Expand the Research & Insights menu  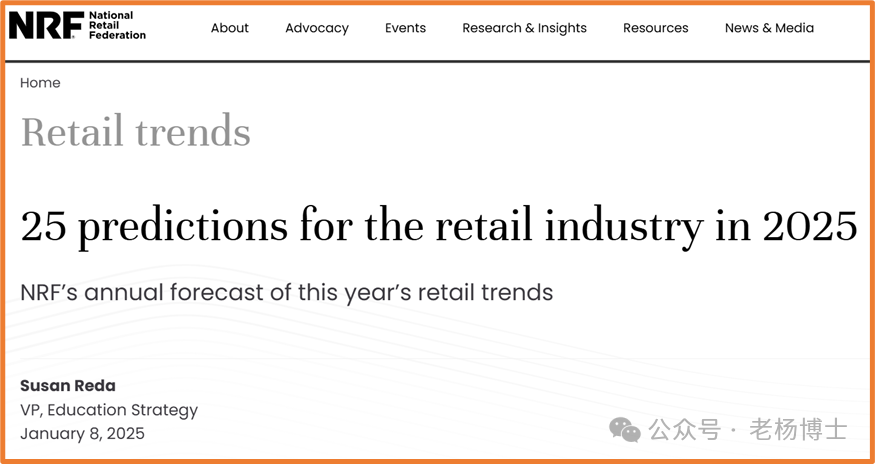[524, 28]
